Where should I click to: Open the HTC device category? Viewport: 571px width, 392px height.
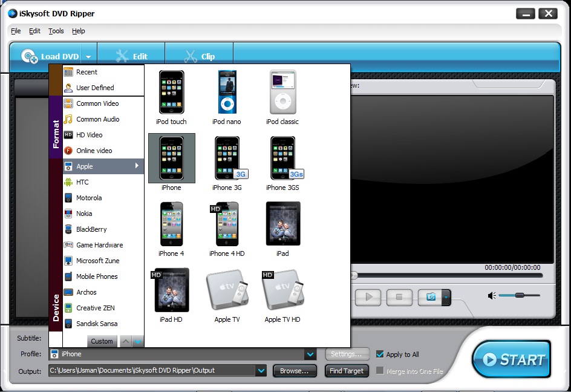(x=103, y=182)
